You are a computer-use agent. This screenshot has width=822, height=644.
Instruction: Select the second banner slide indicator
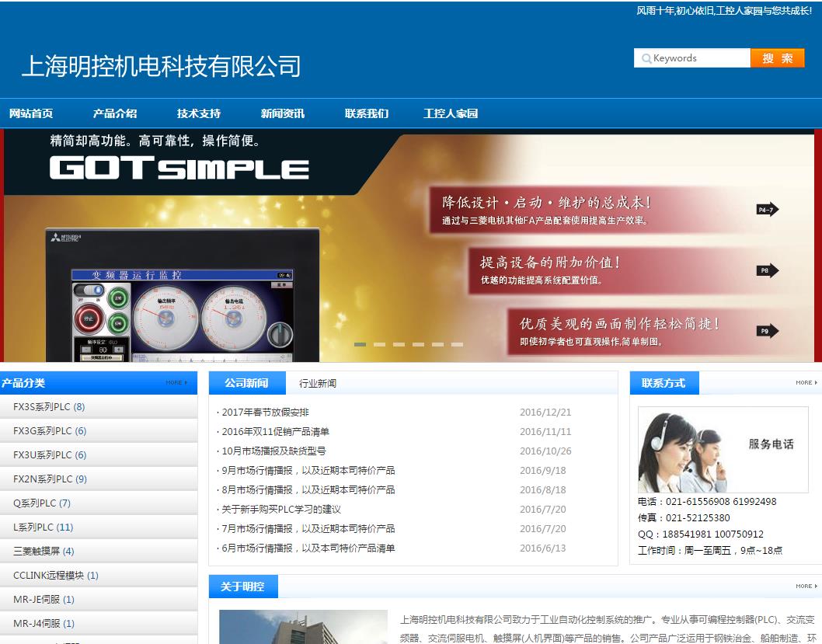click(x=380, y=344)
